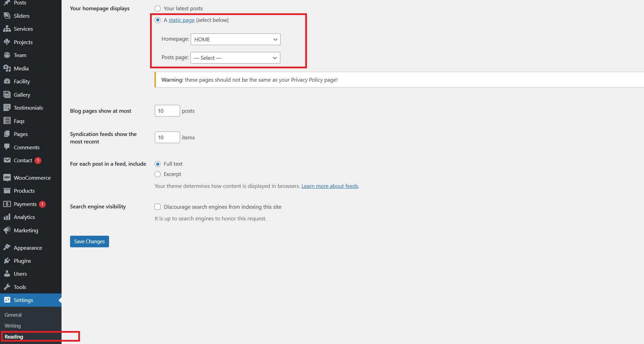Open the Plugins plug icon
Viewport: 644px width, 344px height.
(7, 261)
